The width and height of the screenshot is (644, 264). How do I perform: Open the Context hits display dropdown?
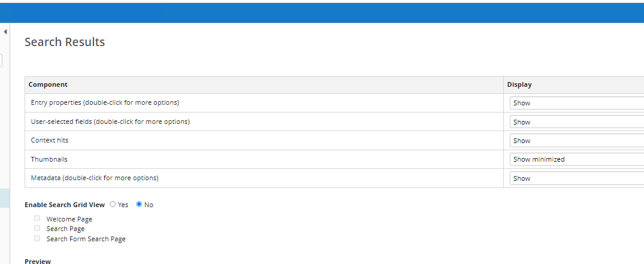[x=576, y=141]
